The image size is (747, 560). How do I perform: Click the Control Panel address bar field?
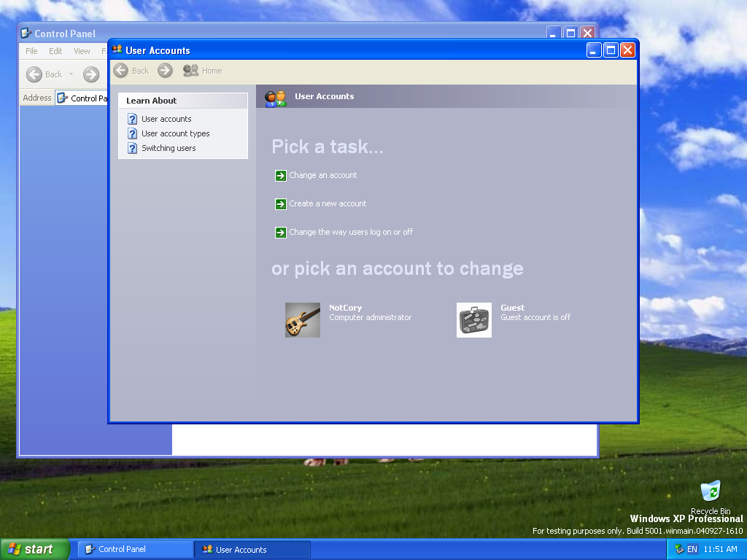coord(82,98)
